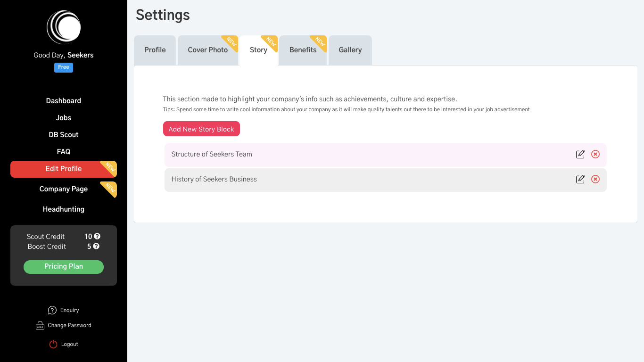Click the Change Password link text

69,325
